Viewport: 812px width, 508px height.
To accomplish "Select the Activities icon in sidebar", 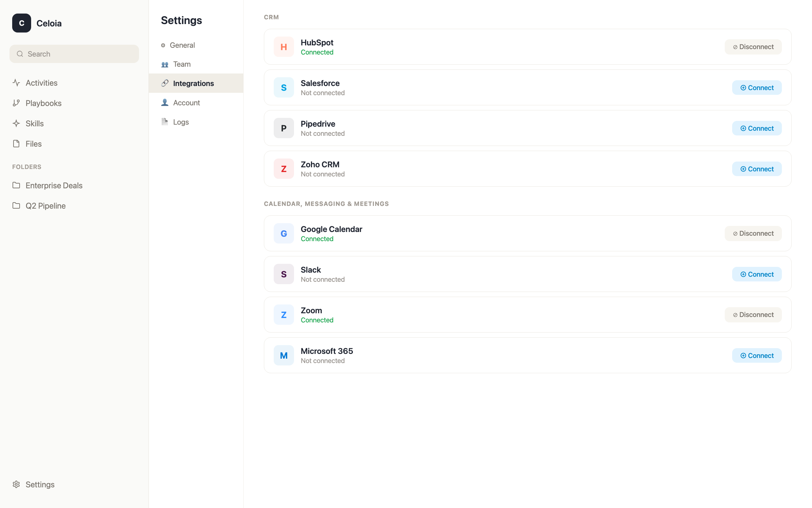I will coord(17,83).
